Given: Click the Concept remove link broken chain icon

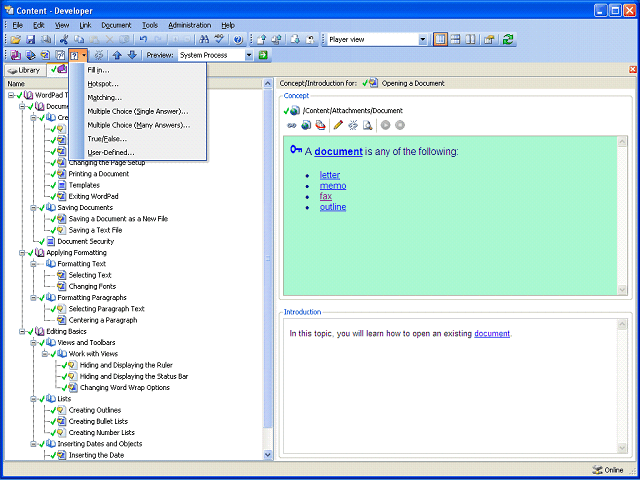Looking at the screenshot, I should point(353,125).
